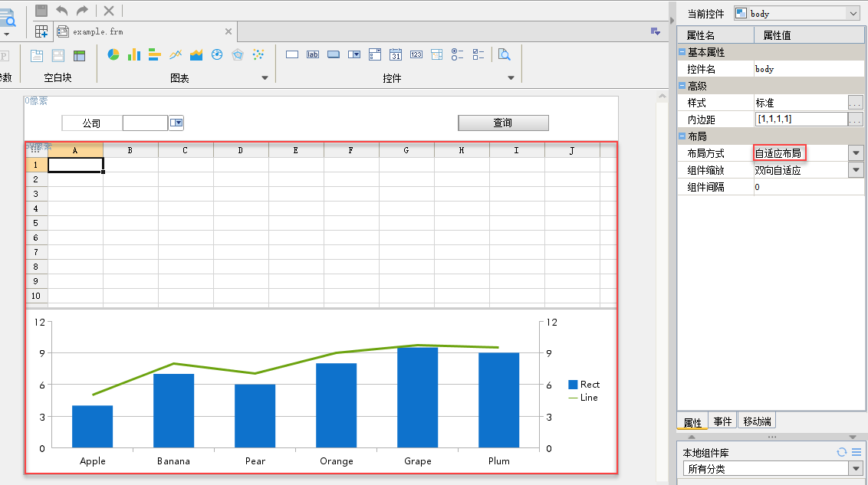The width and height of the screenshot is (868, 485).
Task: Switch to the 移动端 tab
Action: click(x=757, y=421)
